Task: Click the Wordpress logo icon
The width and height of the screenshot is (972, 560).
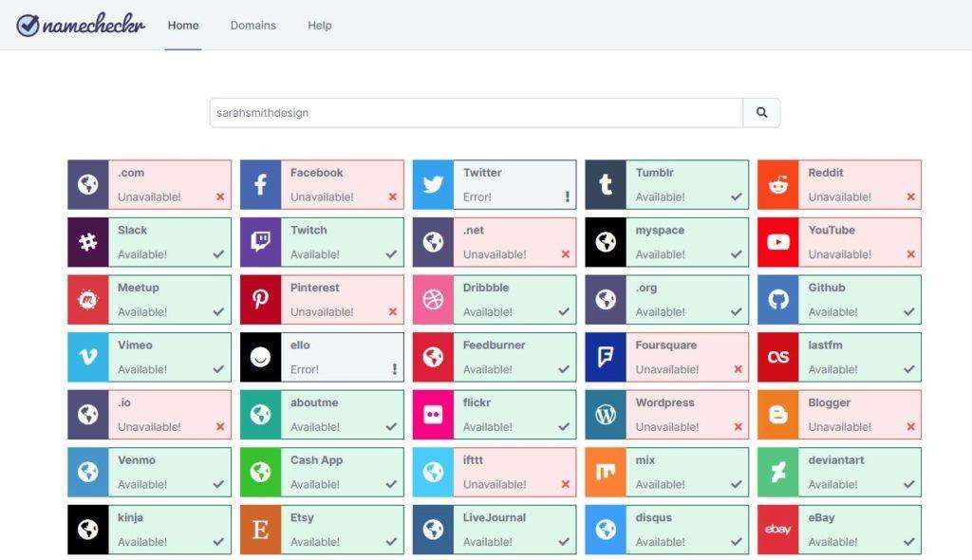Action: [x=606, y=414]
